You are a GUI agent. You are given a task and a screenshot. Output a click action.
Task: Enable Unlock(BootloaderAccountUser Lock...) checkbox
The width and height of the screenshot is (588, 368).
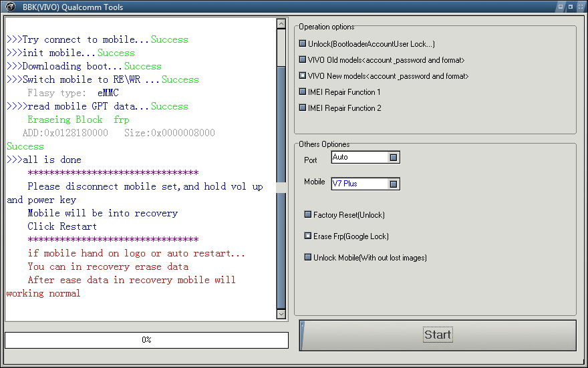[303, 43]
